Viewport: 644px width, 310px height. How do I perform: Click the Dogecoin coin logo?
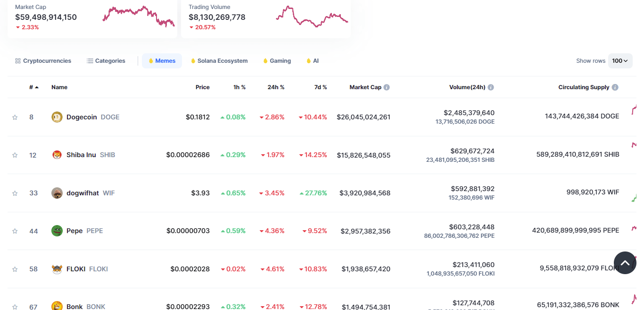pos(57,117)
